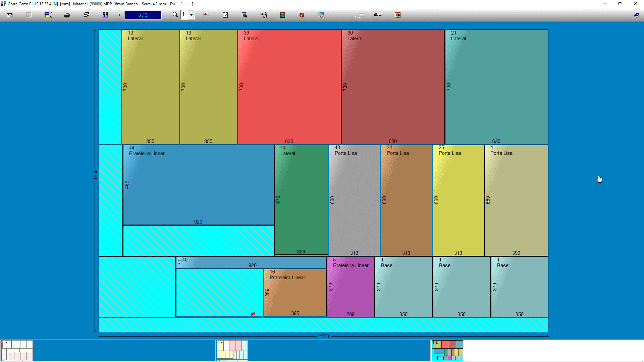This screenshot has width=644, height=362.
Task: Click the binoculars search icon
Action: [244, 15]
